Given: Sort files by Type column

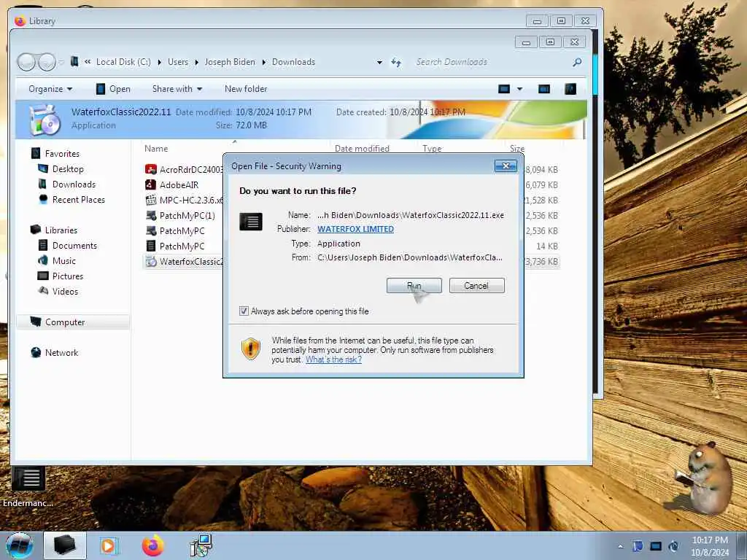Looking at the screenshot, I should [x=432, y=149].
